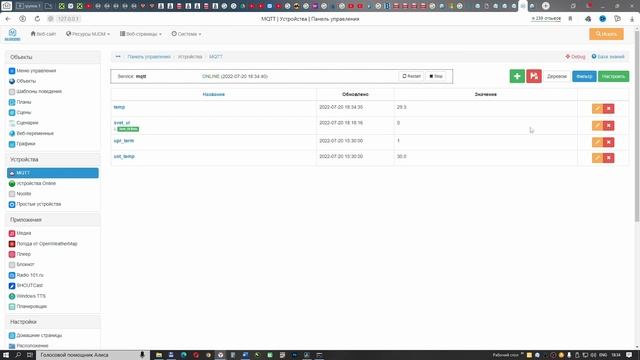
Task: Delete the svet_ul row with red X
Action: coord(609,126)
